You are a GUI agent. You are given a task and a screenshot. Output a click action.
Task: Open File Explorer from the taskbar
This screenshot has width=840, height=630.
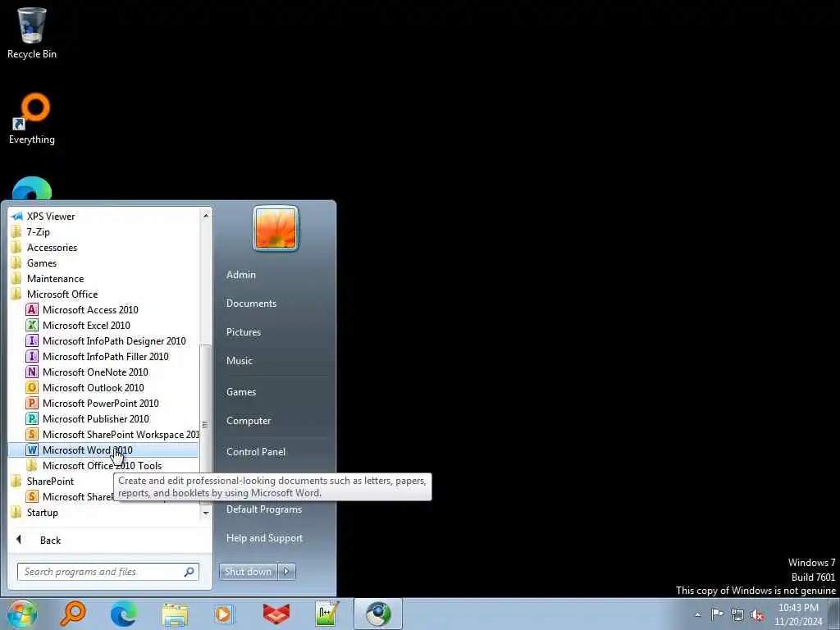(x=175, y=614)
